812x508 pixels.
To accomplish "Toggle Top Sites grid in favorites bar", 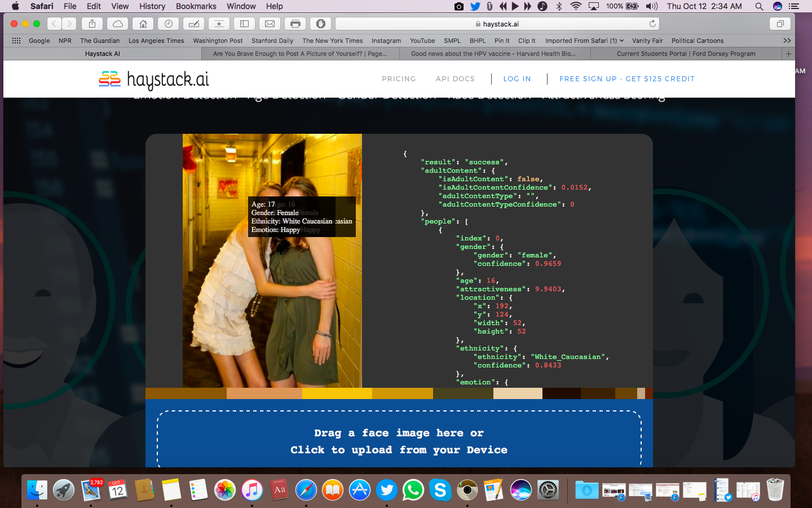I will [16, 41].
